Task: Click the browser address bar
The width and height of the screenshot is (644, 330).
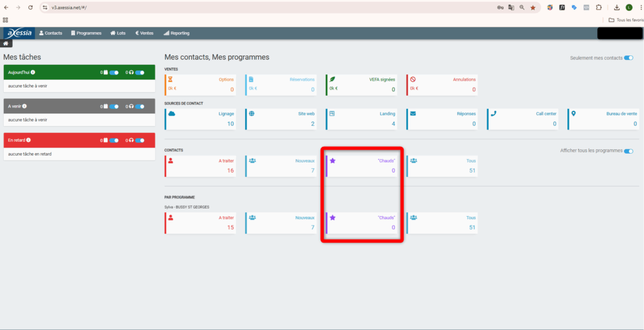Action: (252, 8)
